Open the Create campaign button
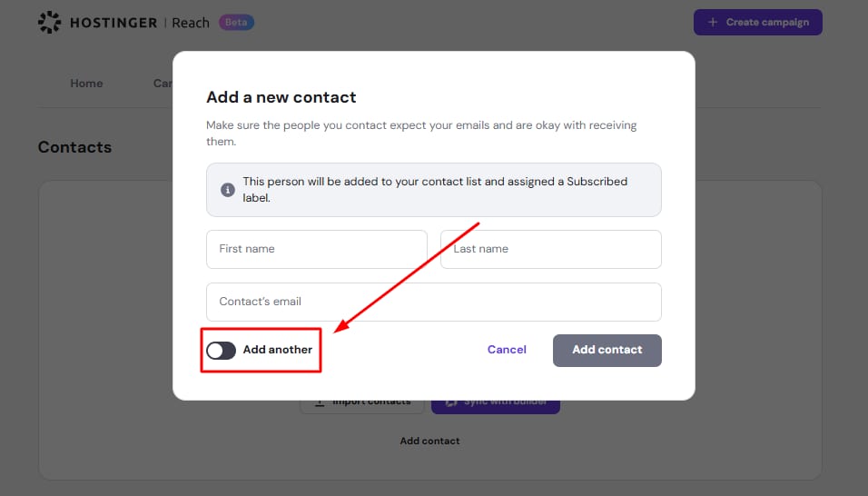 pos(758,22)
